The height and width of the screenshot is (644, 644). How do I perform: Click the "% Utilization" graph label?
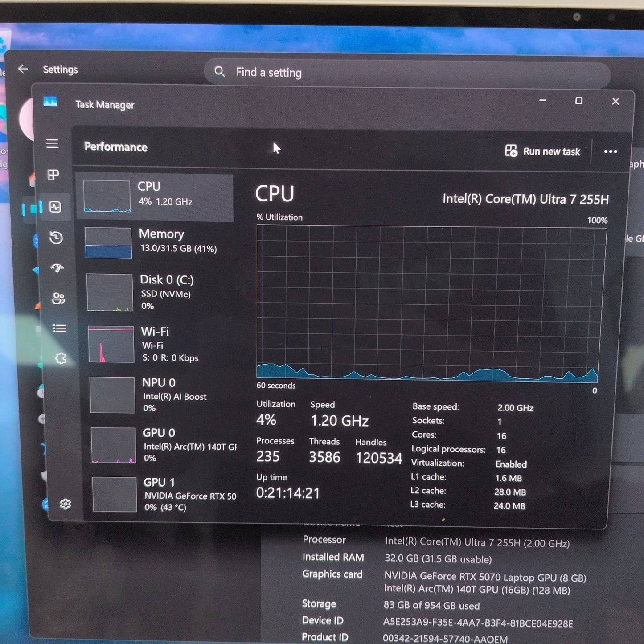click(279, 217)
